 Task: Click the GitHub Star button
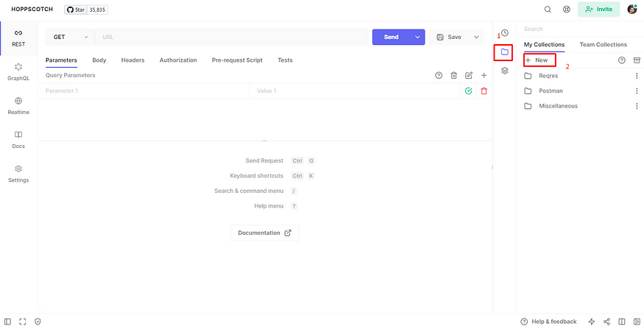click(76, 10)
